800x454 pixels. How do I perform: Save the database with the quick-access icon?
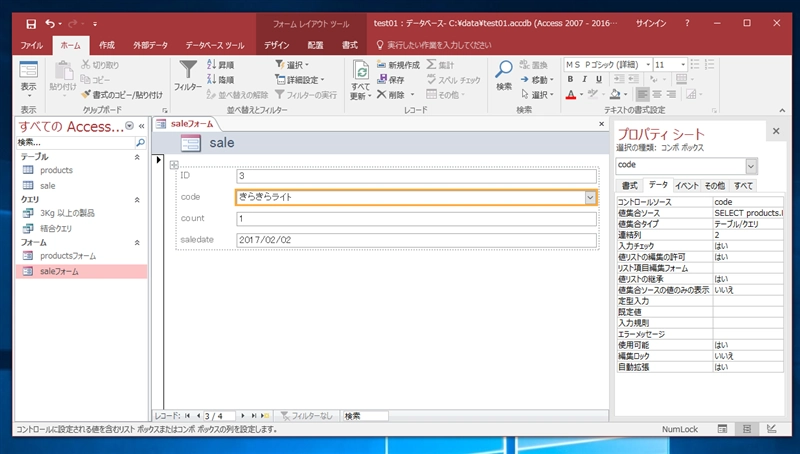(x=31, y=23)
